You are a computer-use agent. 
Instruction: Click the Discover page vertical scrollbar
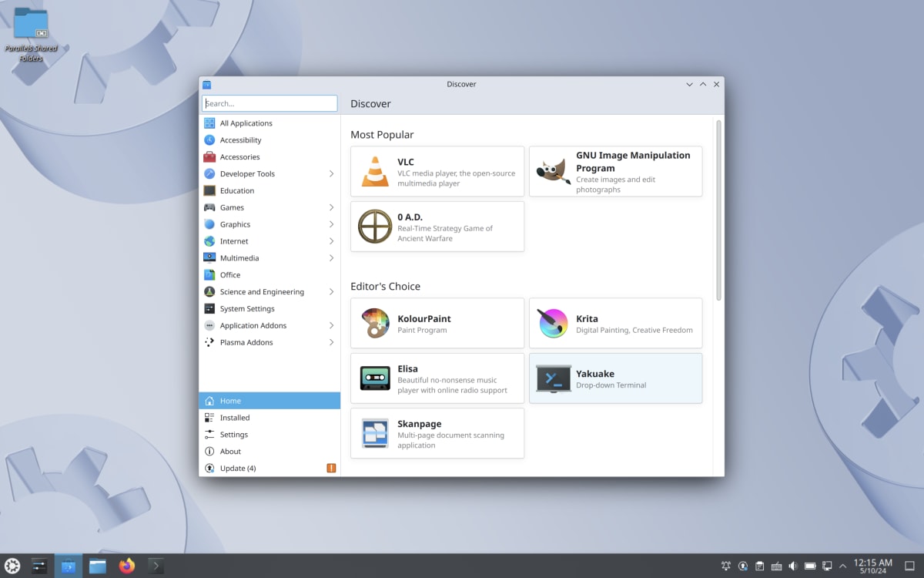pyautogui.click(x=719, y=210)
